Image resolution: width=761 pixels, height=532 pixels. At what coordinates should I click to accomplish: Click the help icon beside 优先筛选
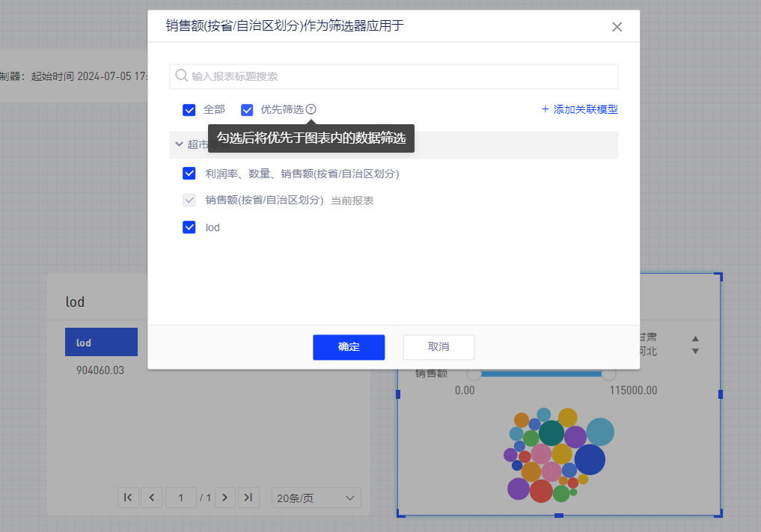click(311, 109)
